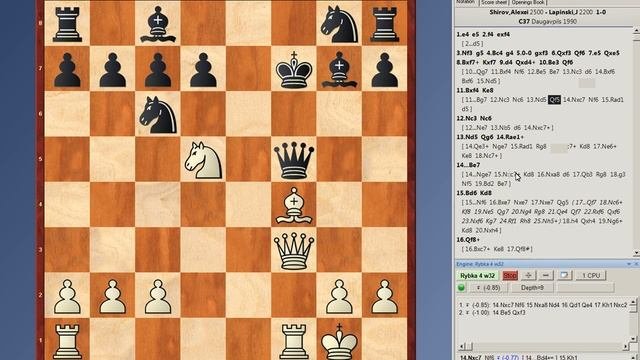The width and height of the screenshot is (640, 360).
Task: Select the black pawn on d7
Action: click(x=203, y=70)
